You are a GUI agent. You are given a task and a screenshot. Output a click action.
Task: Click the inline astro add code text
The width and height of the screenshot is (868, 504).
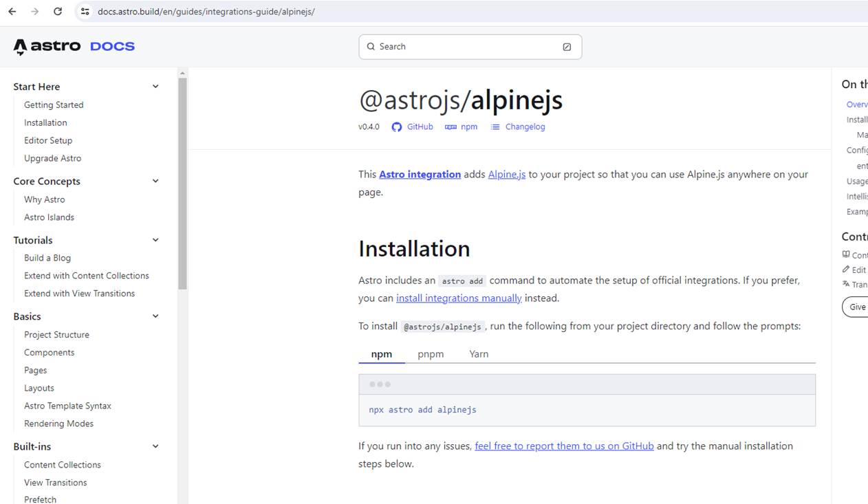point(462,281)
